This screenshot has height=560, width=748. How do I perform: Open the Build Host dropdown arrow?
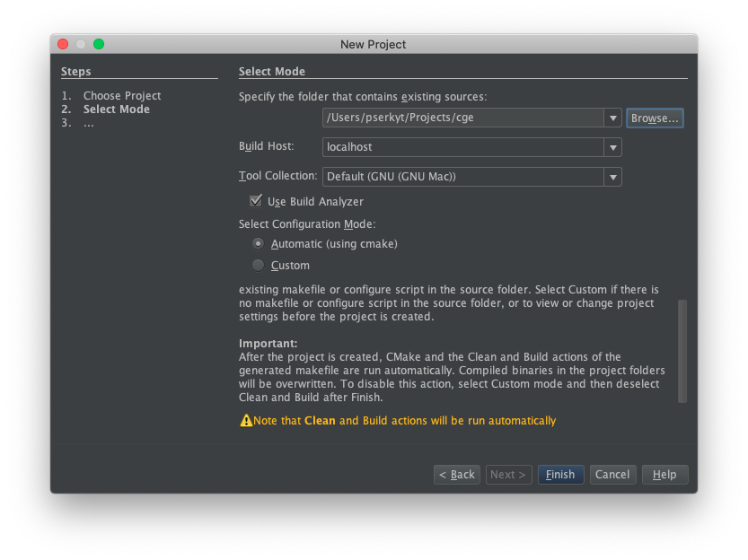coord(613,147)
